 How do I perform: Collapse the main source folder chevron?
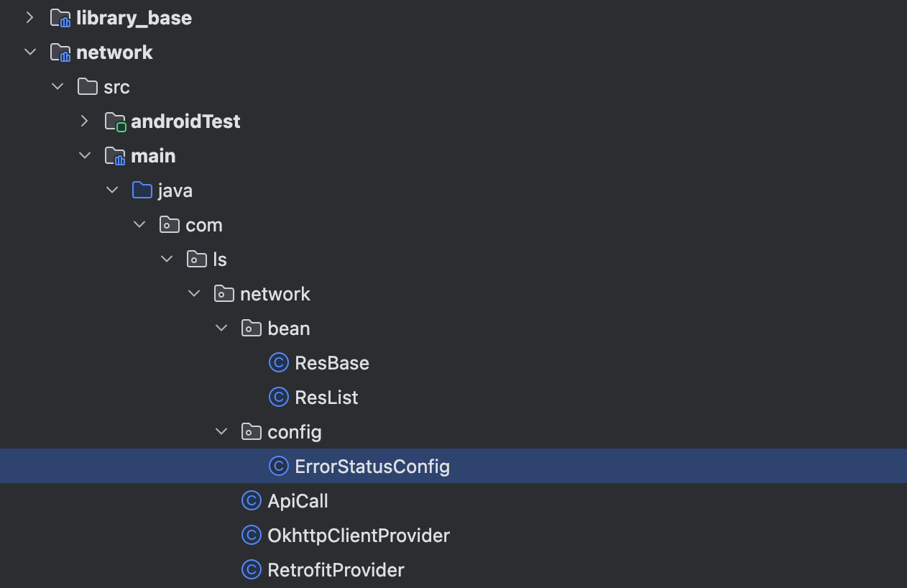coord(85,155)
